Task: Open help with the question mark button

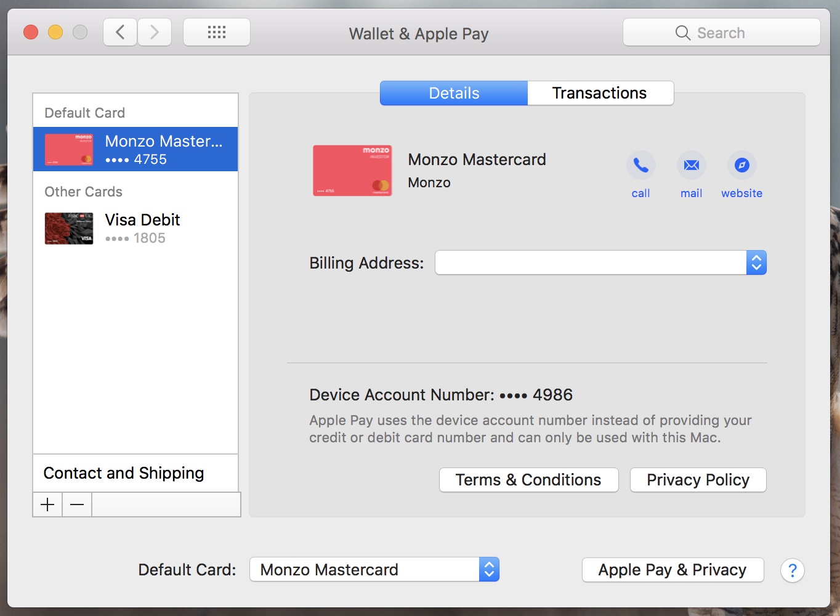Action: coord(793,570)
